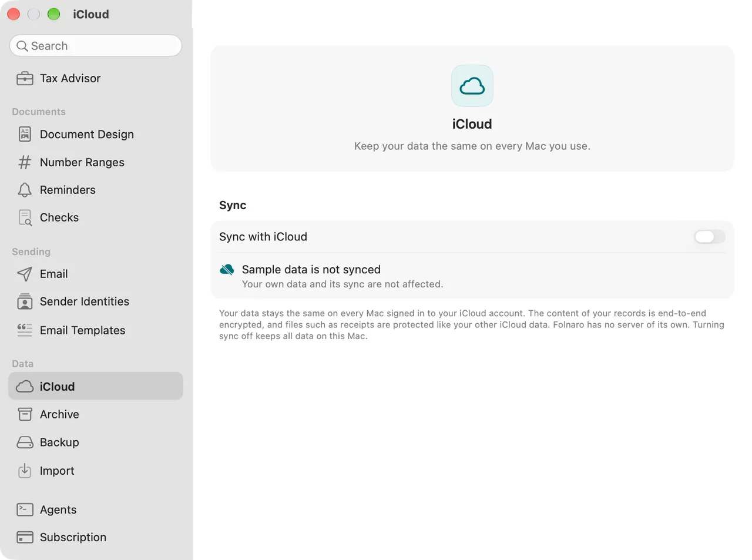Click the 'Sample data is not synced' text

coord(311,270)
